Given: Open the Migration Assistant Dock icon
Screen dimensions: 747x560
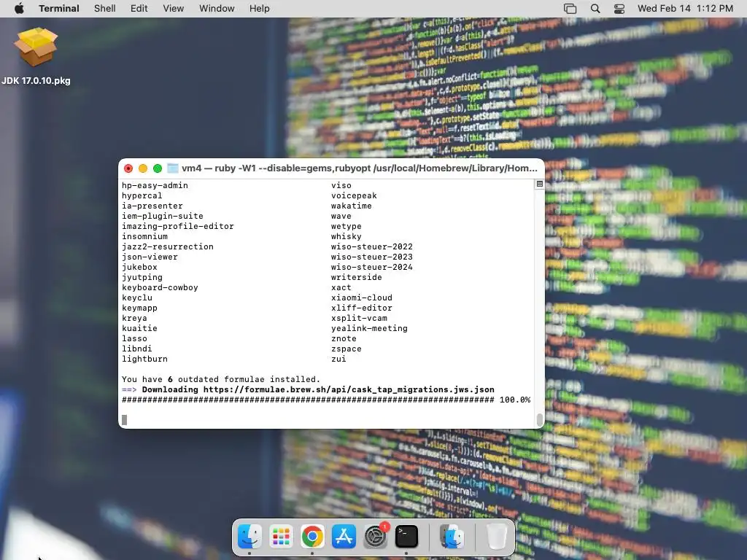Looking at the screenshot, I should click(x=452, y=537).
